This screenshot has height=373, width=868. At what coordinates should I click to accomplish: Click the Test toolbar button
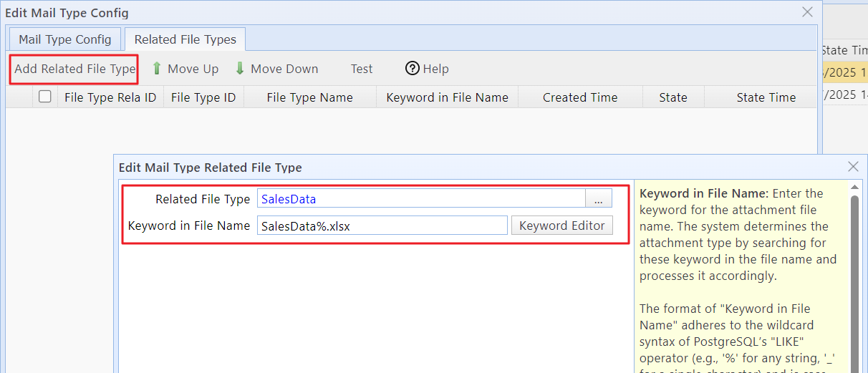[362, 69]
